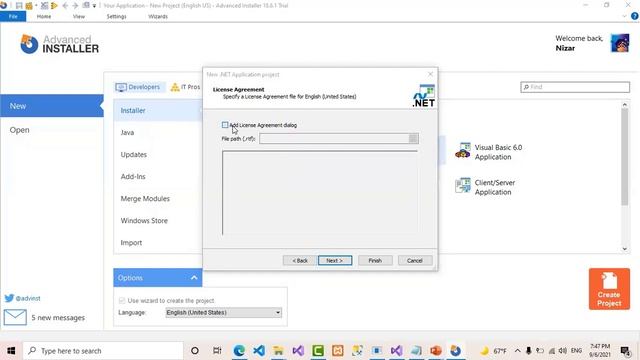Select the Visual Basic 6.0 Application template
The height and width of the screenshot is (360, 640).
(489, 152)
